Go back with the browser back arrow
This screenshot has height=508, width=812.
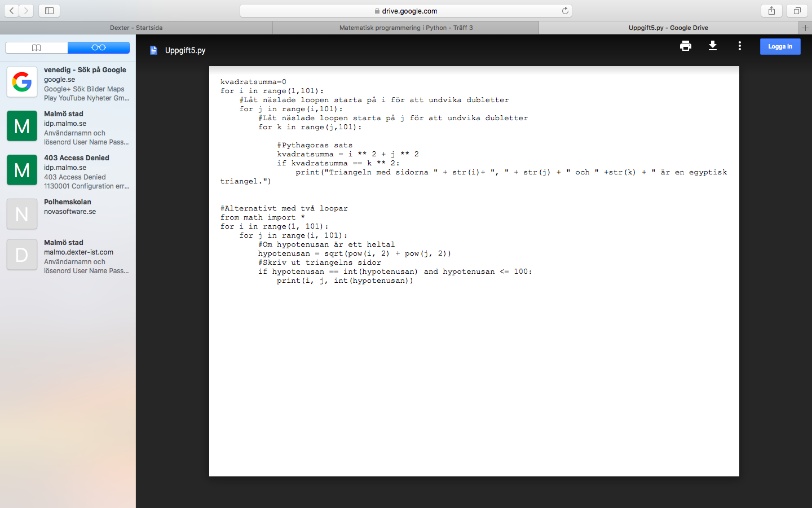[x=12, y=11]
